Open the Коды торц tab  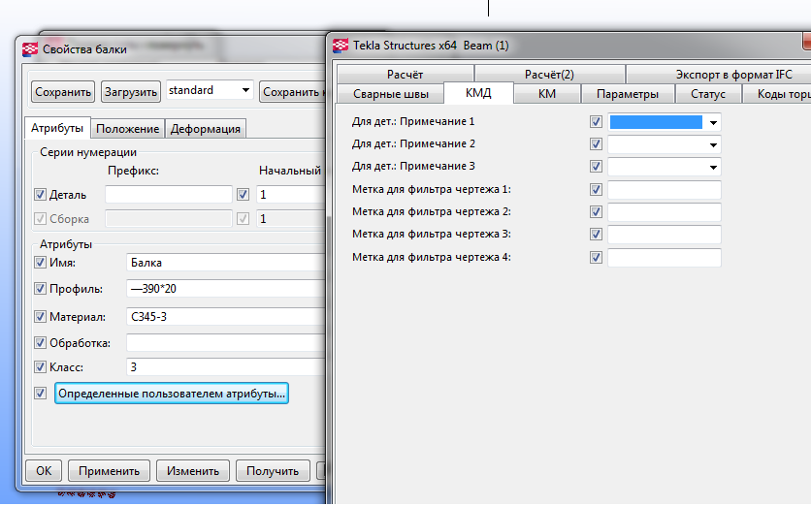click(777, 94)
